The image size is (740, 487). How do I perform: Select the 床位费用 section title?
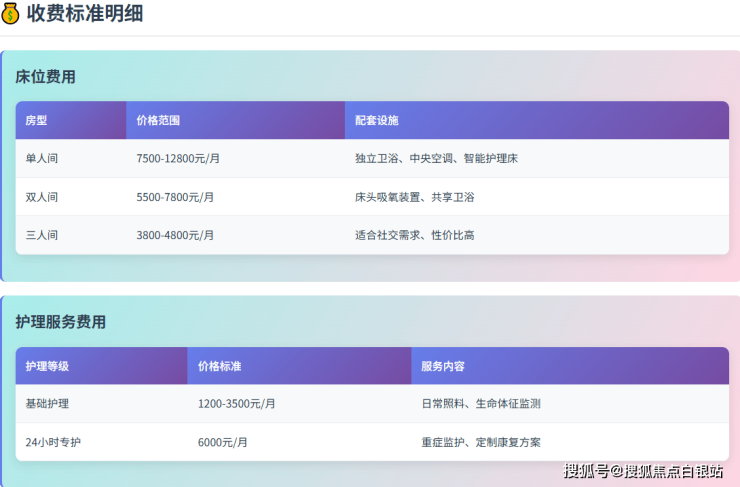pos(45,76)
